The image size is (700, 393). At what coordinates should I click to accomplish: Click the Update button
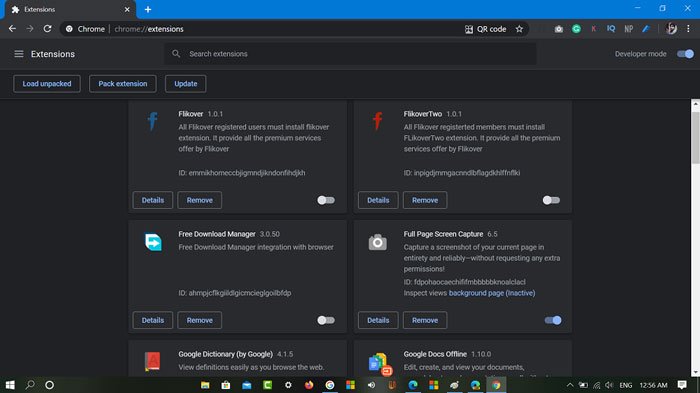186,84
